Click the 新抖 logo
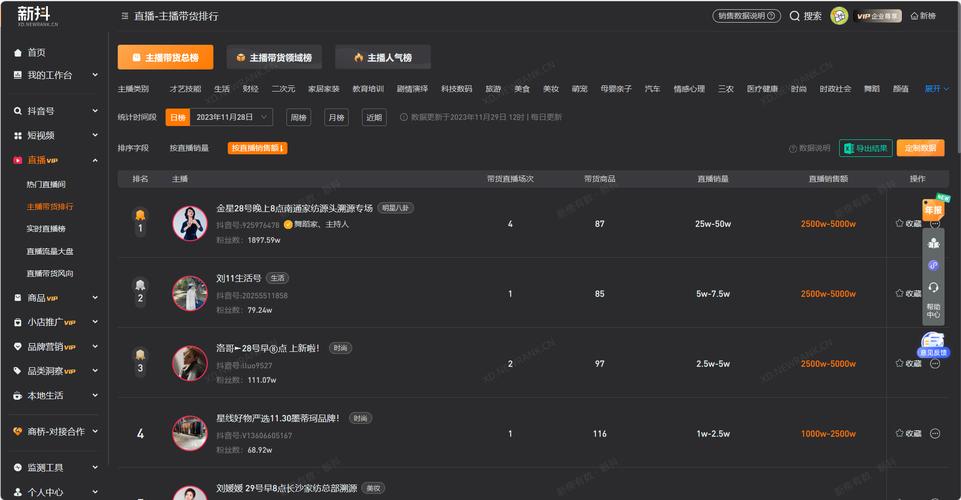This screenshot has height=500, width=961. 37,15
